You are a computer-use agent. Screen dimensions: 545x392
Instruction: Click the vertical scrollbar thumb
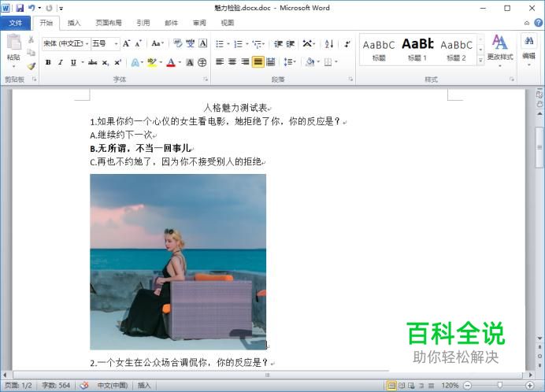pyautogui.click(x=539, y=147)
